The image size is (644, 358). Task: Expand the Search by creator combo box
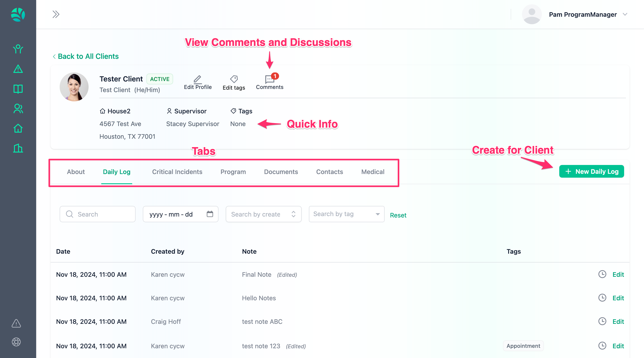[x=263, y=214]
